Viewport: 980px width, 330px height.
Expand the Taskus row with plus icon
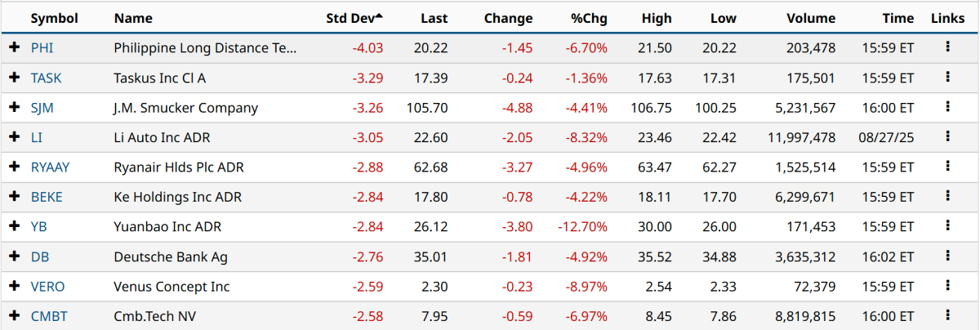click(14, 78)
